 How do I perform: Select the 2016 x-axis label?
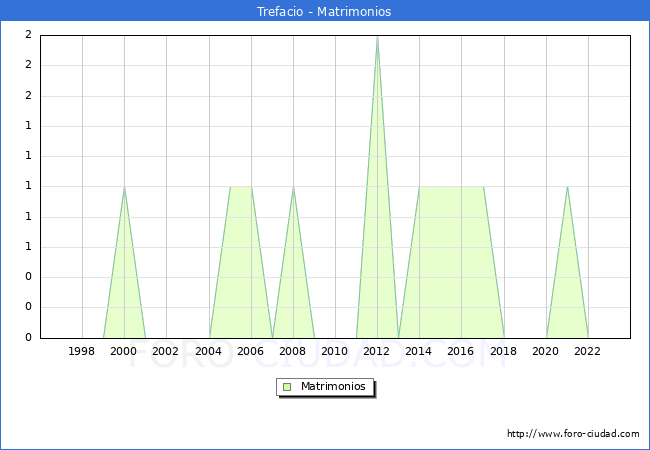click(x=461, y=351)
